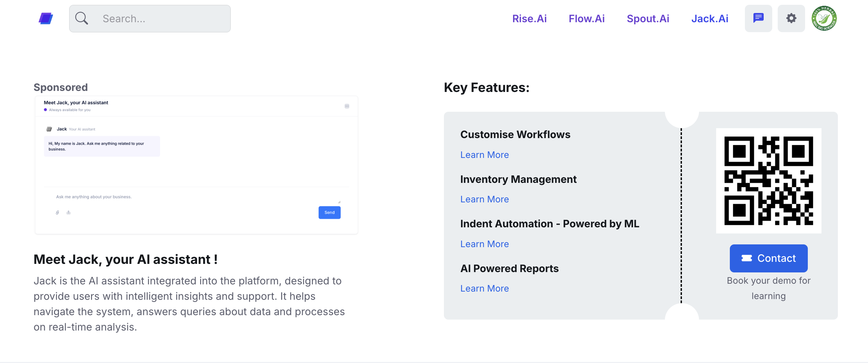Screen dimensions: 868x363
Task: Click the 'Sponsored' label
Action: point(61,88)
